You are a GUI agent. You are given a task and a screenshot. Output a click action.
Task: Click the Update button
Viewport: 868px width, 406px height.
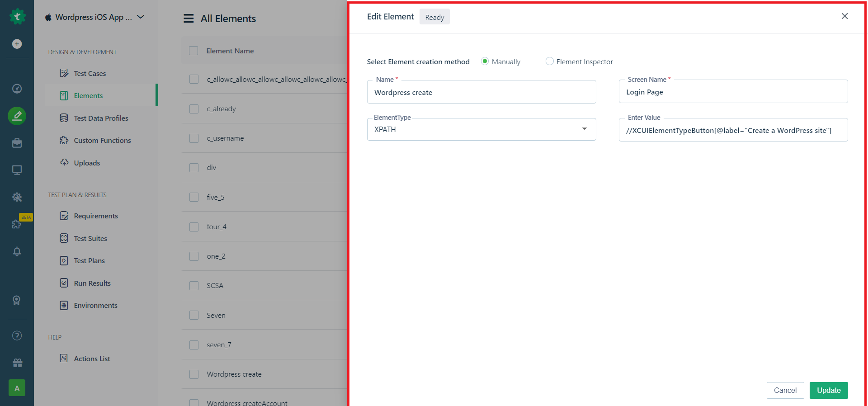tap(829, 390)
